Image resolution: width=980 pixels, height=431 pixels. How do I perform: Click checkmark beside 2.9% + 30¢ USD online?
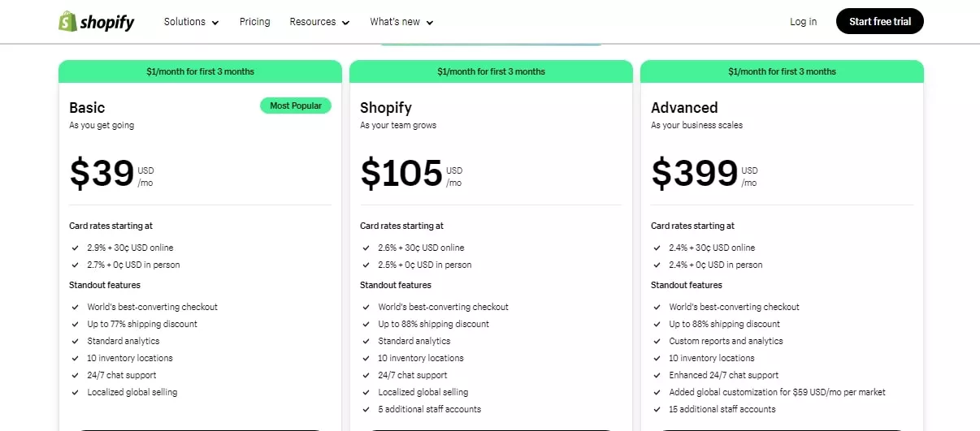[x=75, y=248]
